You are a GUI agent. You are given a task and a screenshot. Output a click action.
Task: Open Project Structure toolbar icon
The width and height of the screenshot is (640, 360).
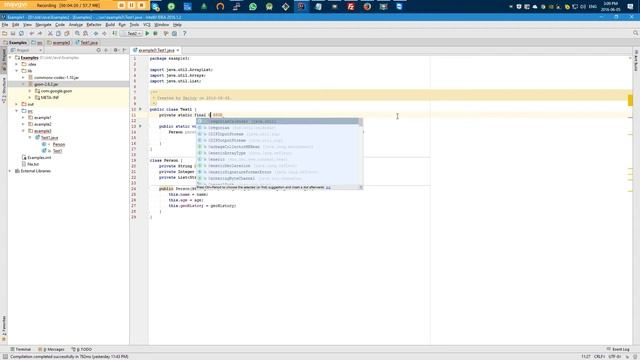point(174,33)
